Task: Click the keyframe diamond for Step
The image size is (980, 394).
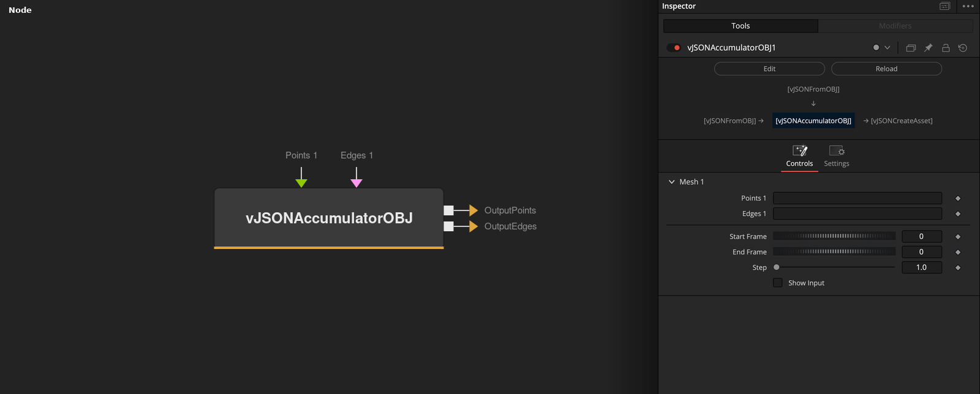Action: [x=958, y=267]
